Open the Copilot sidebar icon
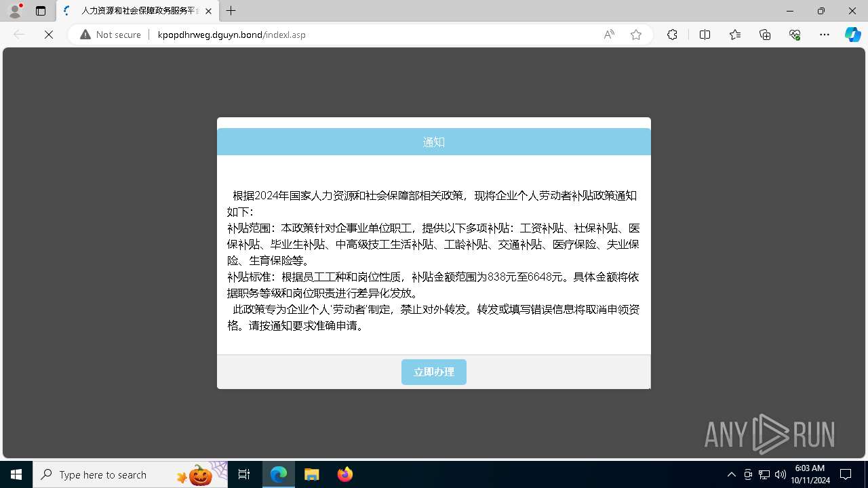The image size is (868, 488). (852, 35)
